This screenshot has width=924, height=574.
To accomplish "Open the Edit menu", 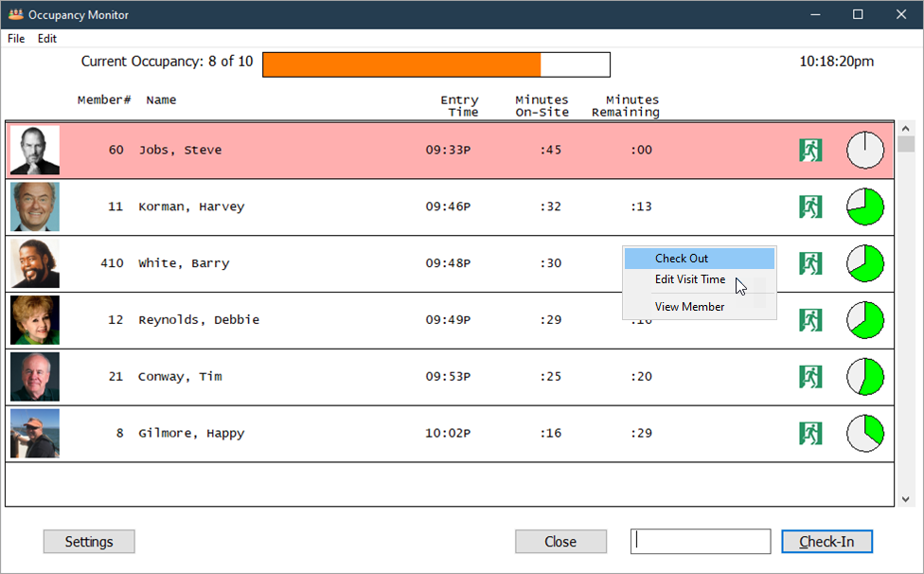I will point(47,39).
